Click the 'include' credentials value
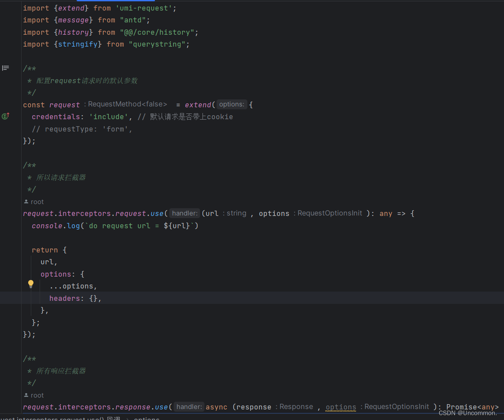Screen dimensions: 504x420 pos(109,117)
